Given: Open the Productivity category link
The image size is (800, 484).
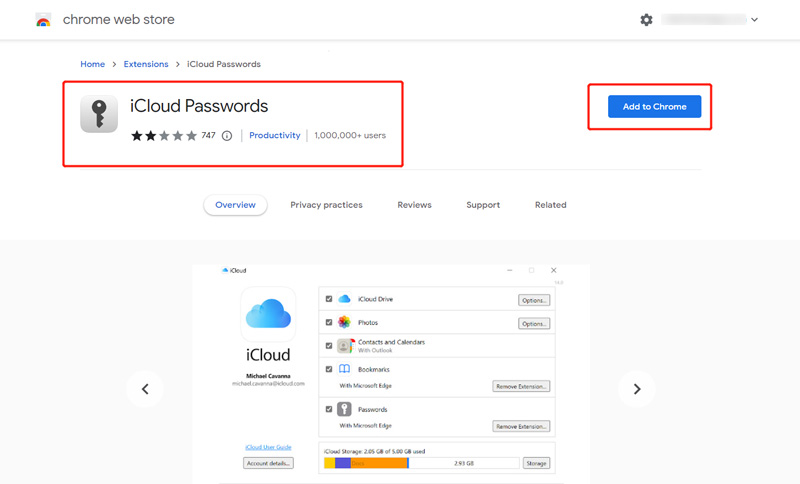Looking at the screenshot, I should coord(274,135).
